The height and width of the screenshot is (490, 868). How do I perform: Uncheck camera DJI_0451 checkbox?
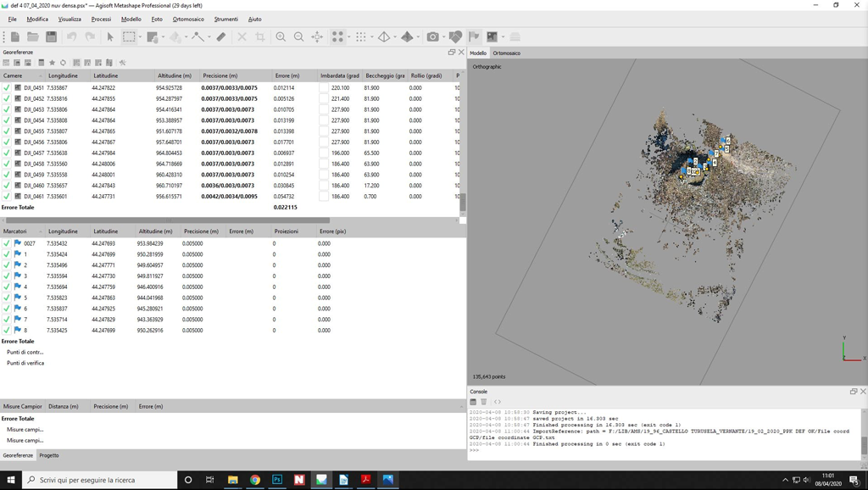coord(7,88)
